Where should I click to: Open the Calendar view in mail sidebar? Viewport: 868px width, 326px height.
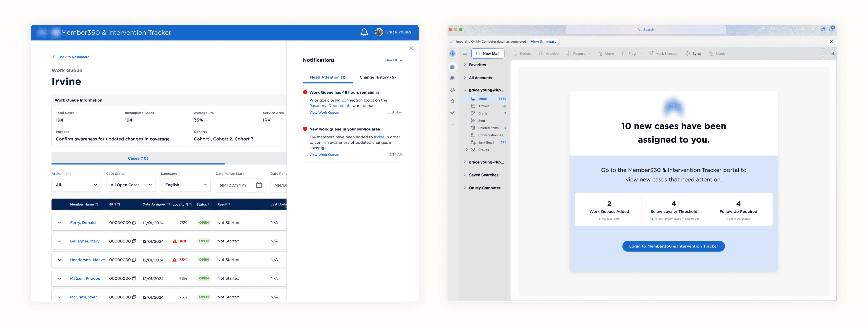(452, 79)
